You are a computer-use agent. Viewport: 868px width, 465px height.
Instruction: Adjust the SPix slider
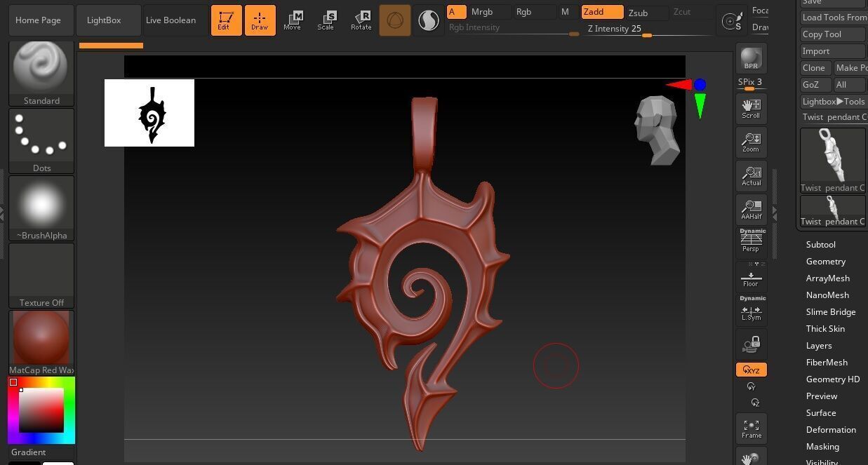(x=751, y=84)
